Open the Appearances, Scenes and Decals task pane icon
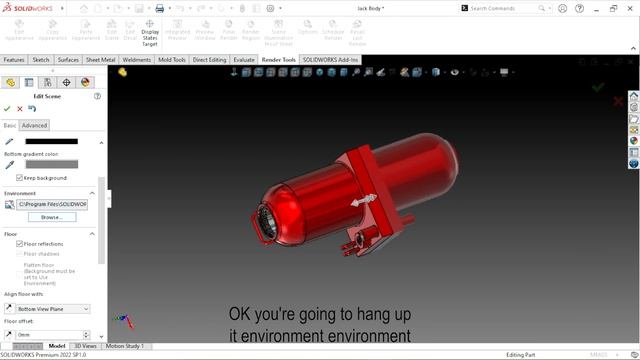640x360 pixels. tap(633, 141)
